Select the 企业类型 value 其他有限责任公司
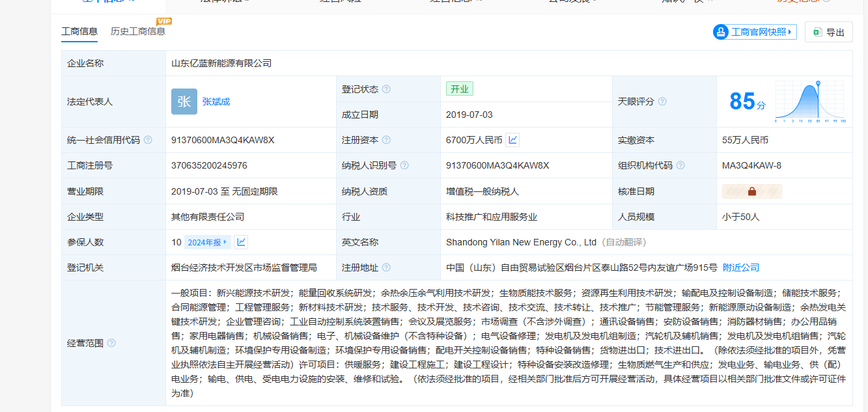This screenshot has height=412, width=868. pyautogui.click(x=208, y=217)
